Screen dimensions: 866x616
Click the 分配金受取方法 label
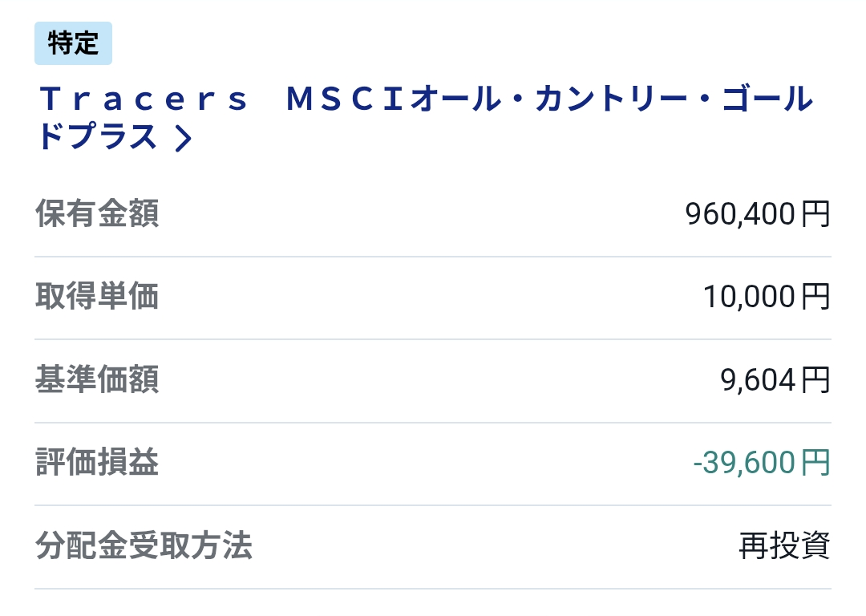144,546
